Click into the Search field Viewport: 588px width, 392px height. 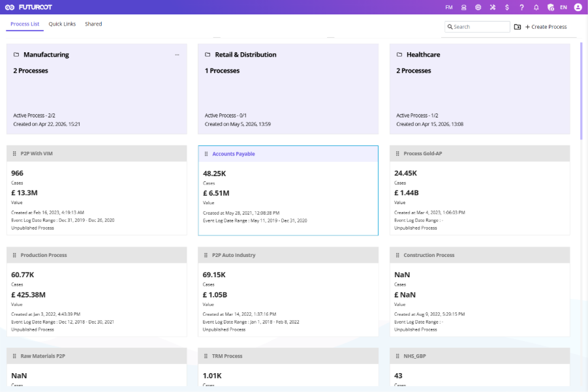(x=477, y=27)
